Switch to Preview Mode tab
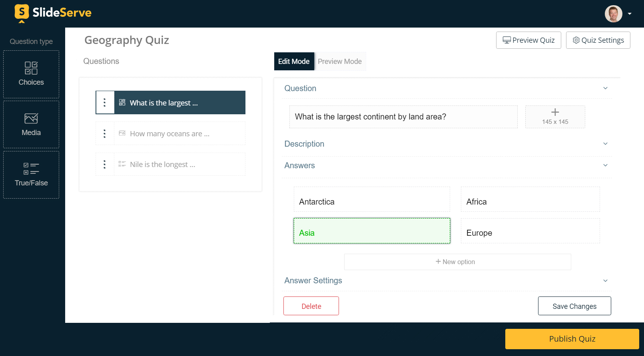The image size is (644, 356). click(x=340, y=62)
